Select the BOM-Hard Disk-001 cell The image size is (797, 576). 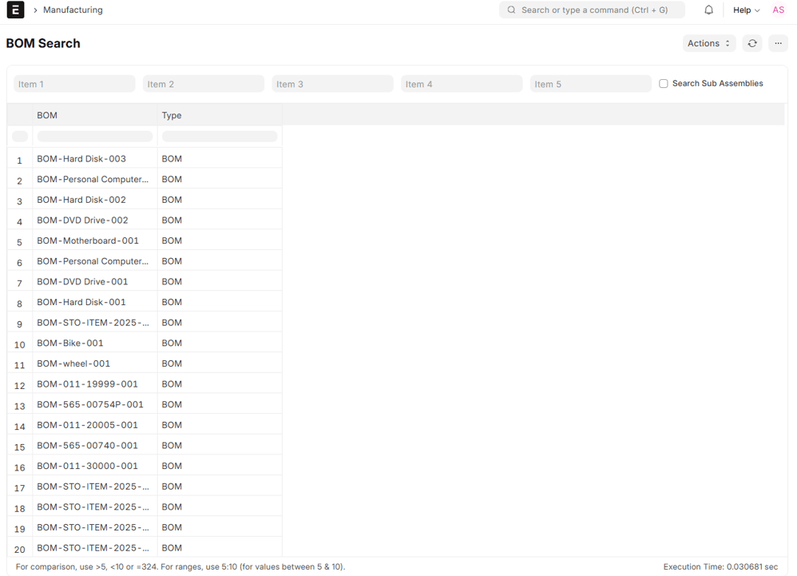(x=95, y=302)
